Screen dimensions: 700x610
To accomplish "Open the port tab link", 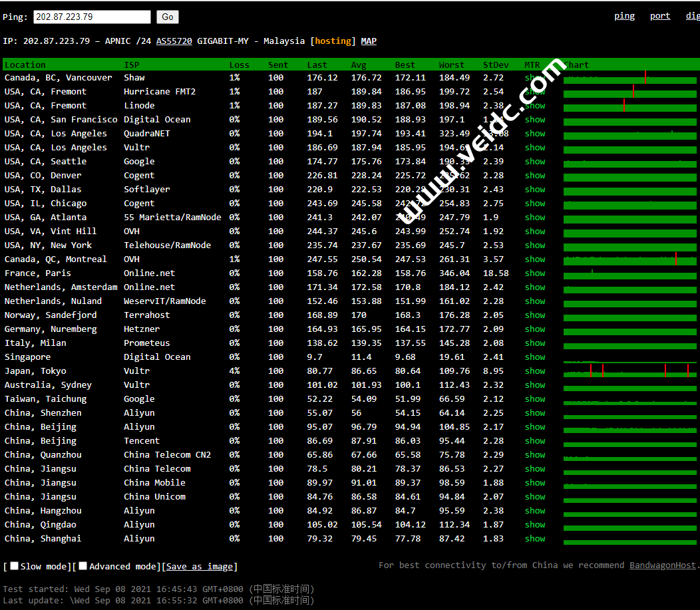I will coord(659,16).
